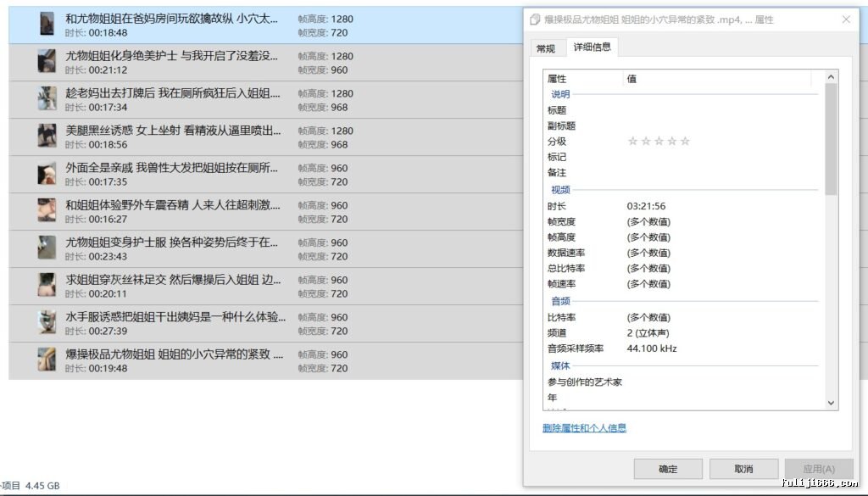Click the thumbnail of the 00:27:39 video

coord(47,322)
